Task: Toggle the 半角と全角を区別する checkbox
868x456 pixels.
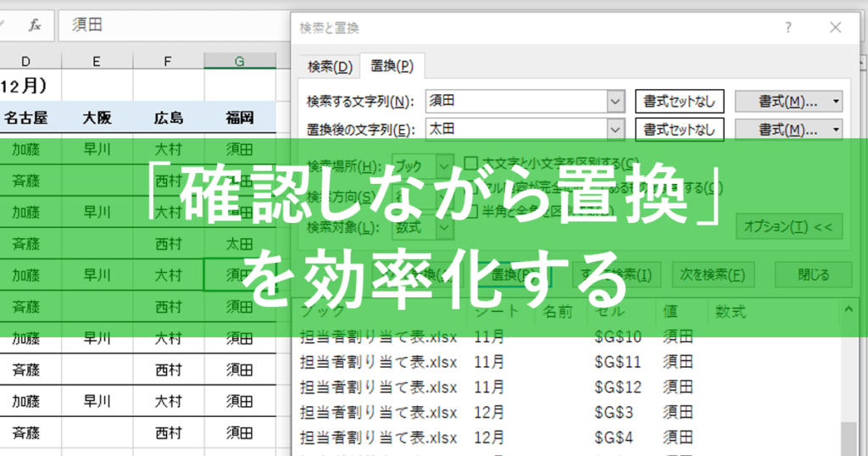Action: point(471,211)
